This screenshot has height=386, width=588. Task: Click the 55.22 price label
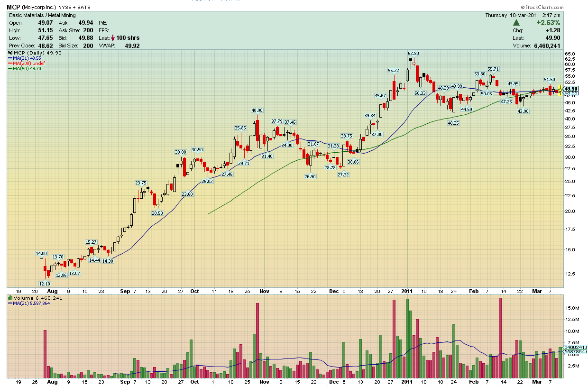click(394, 70)
